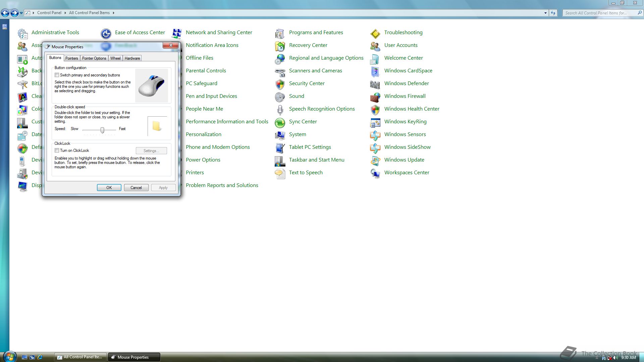644x362 pixels.
Task: Click the Windows Update icon
Action: tap(375, 161)
